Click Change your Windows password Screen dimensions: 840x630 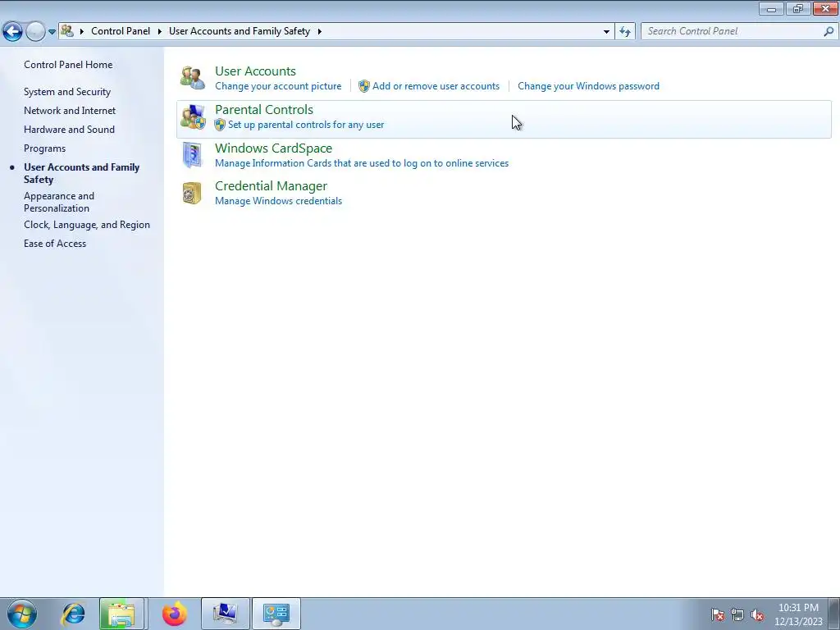pos(588,86)
